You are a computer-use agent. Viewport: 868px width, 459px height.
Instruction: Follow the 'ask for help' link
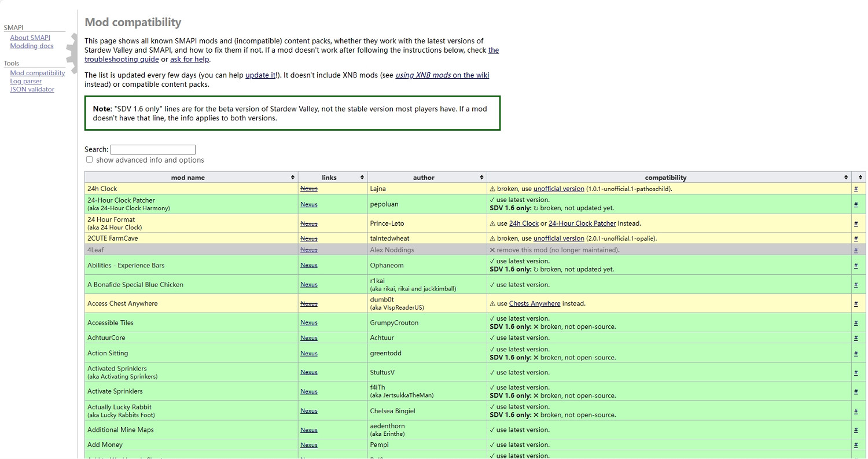click(x=190, y=59)
